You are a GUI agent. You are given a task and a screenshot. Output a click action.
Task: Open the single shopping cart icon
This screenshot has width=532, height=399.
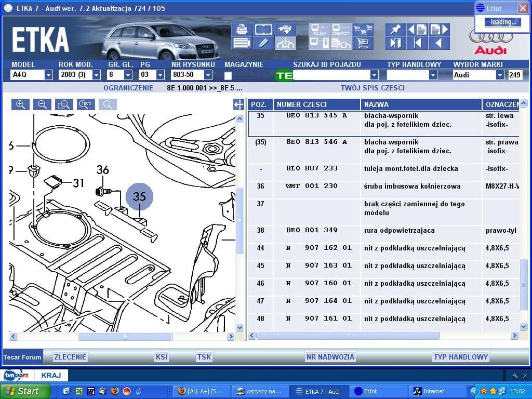pos(363,44)
